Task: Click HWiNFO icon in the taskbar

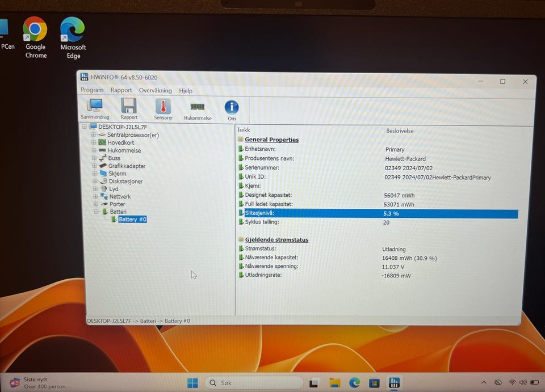Action: click(x=394, y=382)
